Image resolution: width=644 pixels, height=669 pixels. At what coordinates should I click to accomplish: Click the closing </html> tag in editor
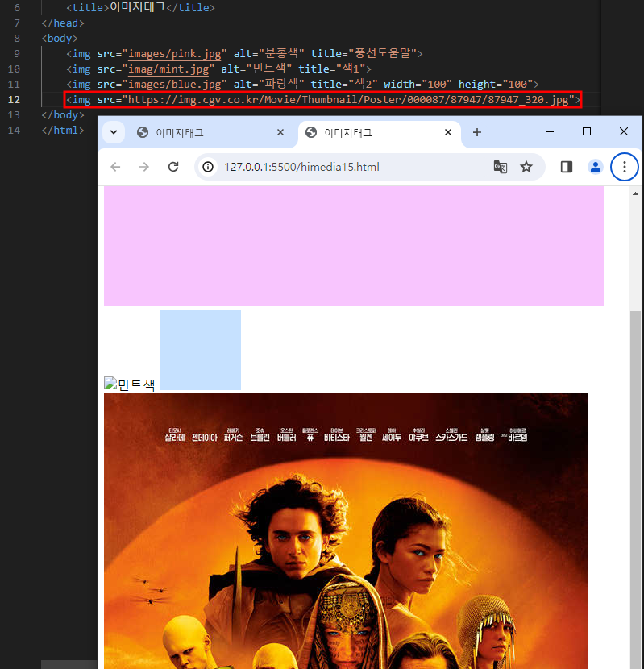click(x=63, y=131)
